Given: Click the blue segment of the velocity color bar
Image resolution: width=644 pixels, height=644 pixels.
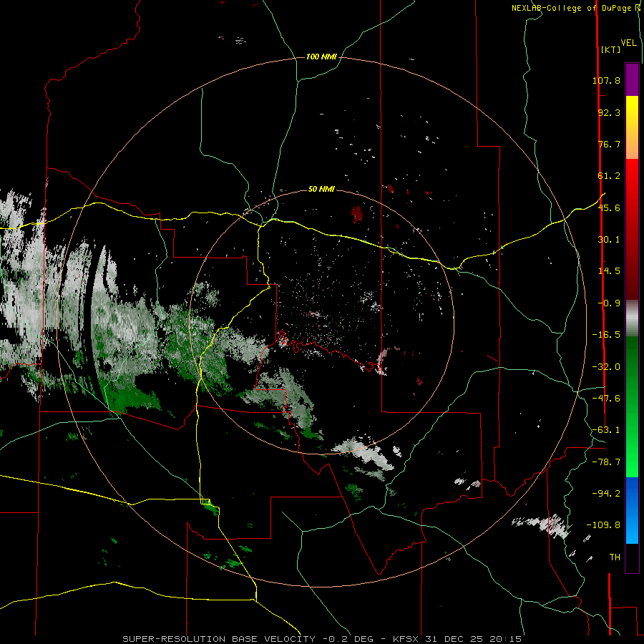Looking at the screenshot, I should click(632, 510).
